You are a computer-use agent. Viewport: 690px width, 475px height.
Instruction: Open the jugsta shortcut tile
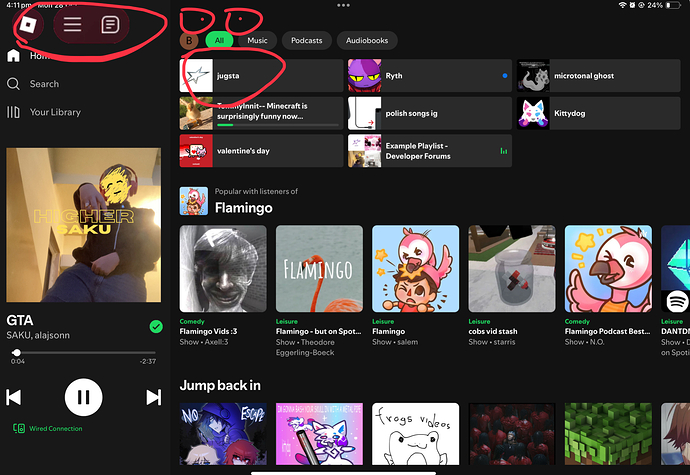point(261,76)
